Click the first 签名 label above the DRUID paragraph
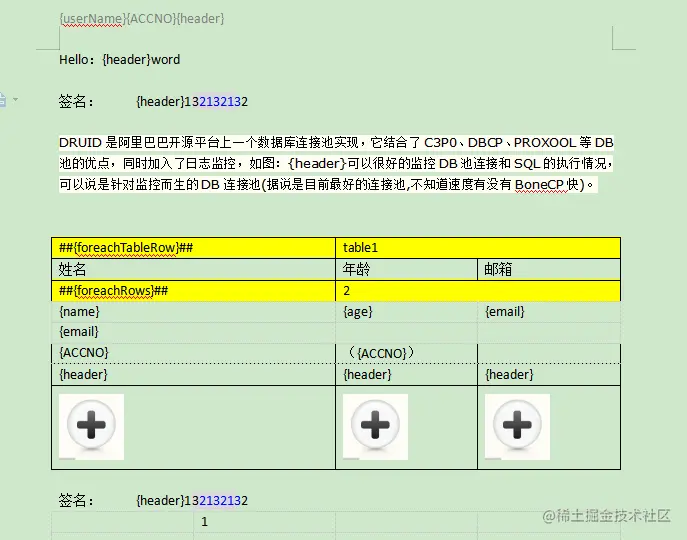Screen dimensions: 687x540 (x=76, y=102)
